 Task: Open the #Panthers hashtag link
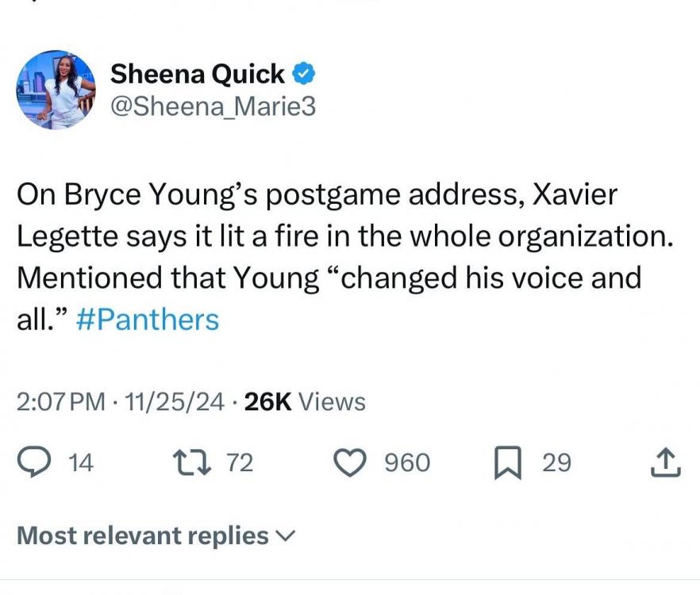[x=147, y=320]
